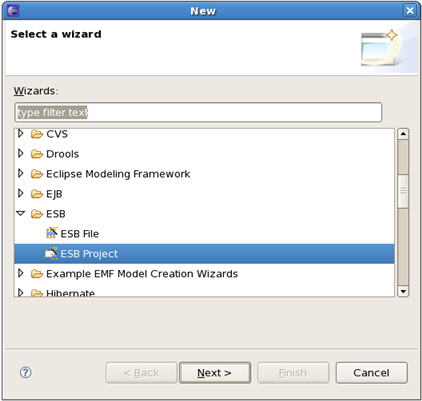This screenshot has width=422, height=401.
Task: Select the ESB File entry
Action: pyautogui.click(x=79, y=234)
